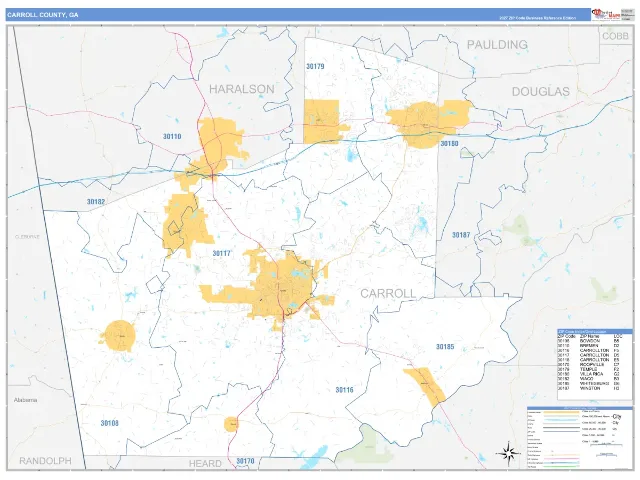640x480 pixels.
Task: Click the Whitesburg city area
Action: [x=425, y=386]
